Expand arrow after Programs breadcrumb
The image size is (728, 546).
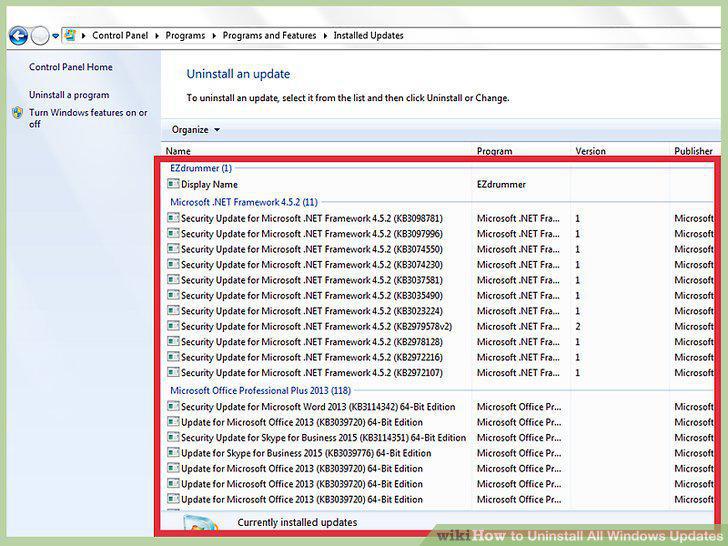tap(214, 36)
